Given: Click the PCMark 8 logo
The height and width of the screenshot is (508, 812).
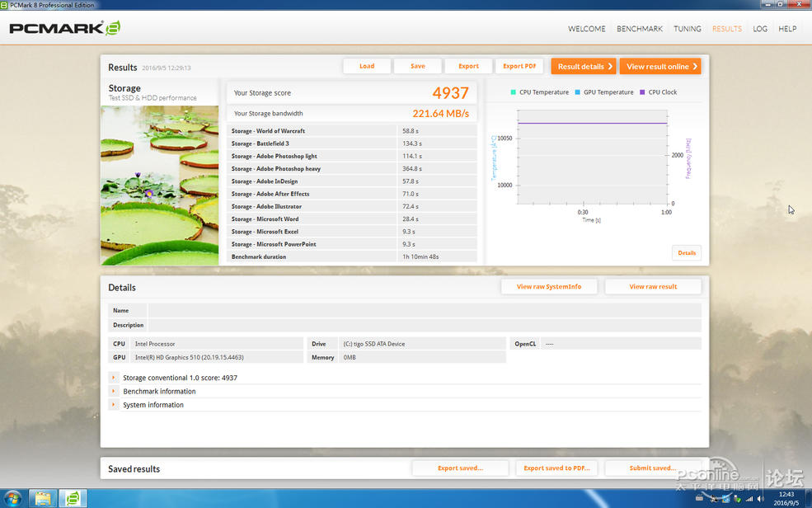Looking at the screenshot, I should point(64,28).
